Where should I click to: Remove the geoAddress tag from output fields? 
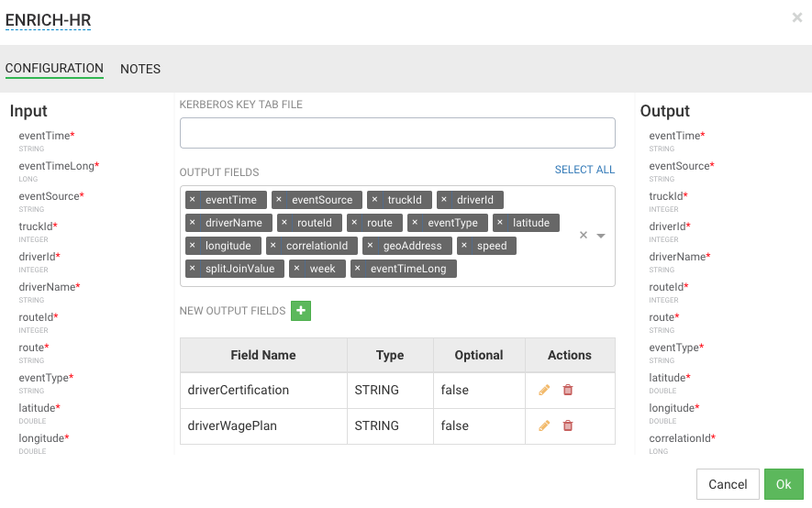coord(370,246)
